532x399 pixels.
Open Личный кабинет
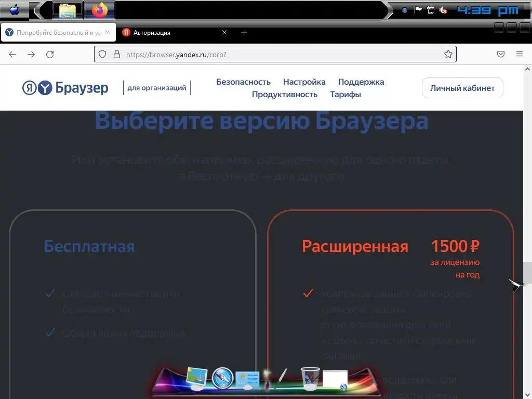point(462,88)
